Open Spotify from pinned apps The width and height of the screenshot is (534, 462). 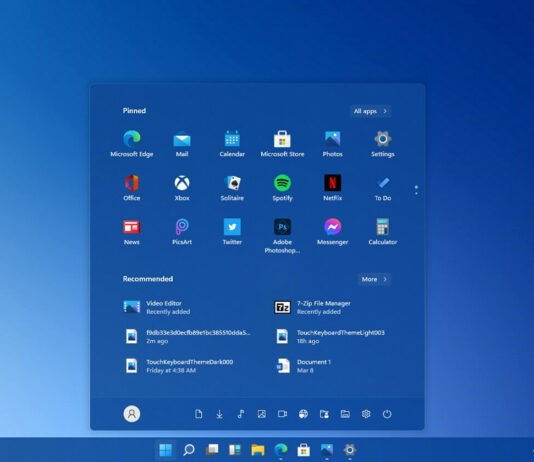pyautogui.click(x=282, y=188)
